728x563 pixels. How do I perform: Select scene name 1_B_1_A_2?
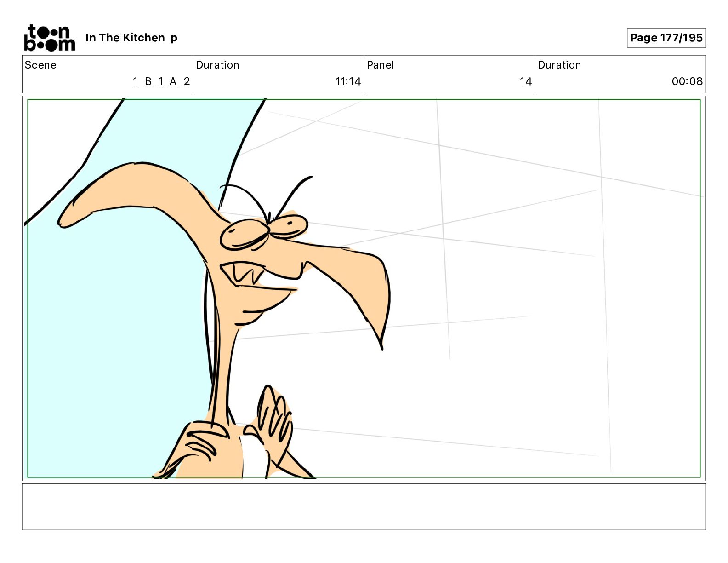(161, 81)
